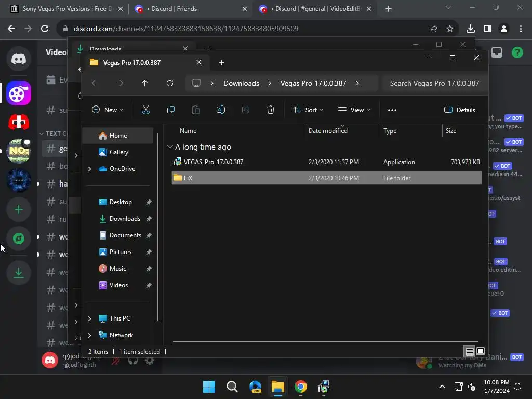
Task: Click the Chrome icon on the taskbar
Action: tap(301, 387)
